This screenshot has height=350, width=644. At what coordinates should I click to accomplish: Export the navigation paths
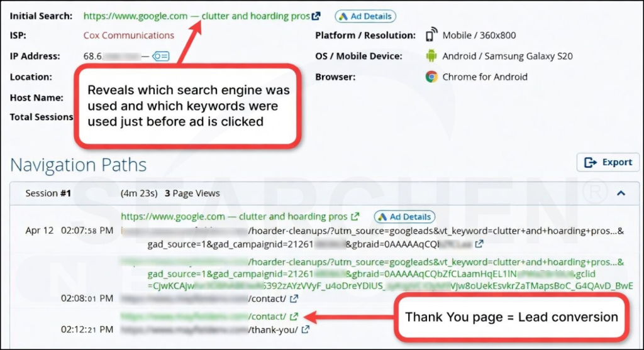pos(608,163)
